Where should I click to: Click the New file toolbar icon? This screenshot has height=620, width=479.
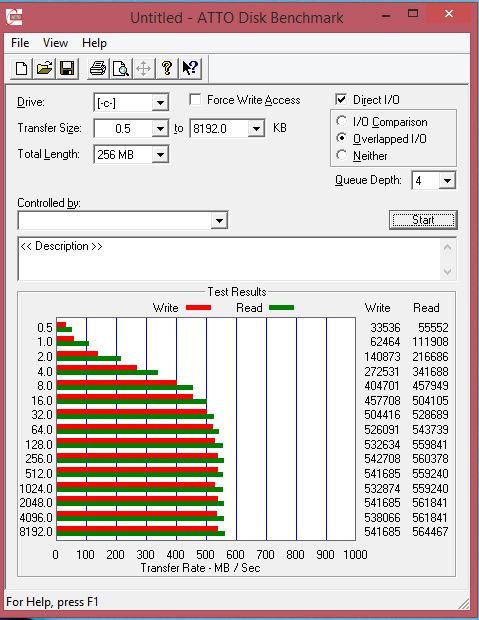point(21,69)
